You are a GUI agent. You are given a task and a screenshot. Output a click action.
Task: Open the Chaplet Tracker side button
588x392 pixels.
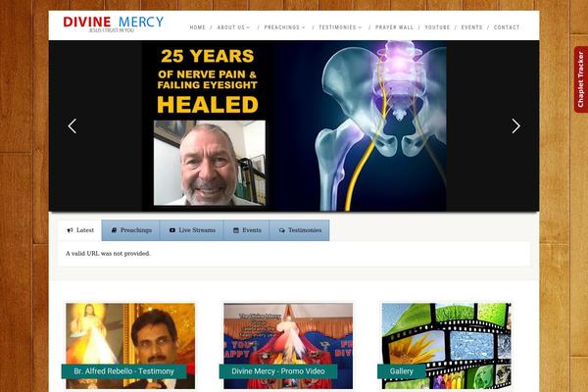click(581, 79)
